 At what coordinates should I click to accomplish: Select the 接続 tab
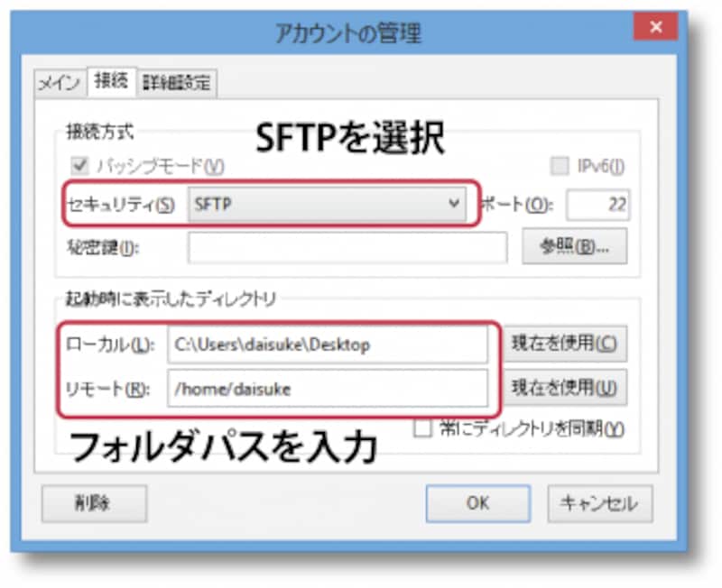tap(111, 81)
